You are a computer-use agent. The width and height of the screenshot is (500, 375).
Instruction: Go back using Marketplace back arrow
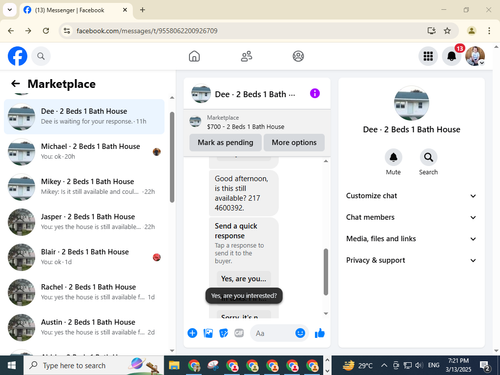[16, 83]
